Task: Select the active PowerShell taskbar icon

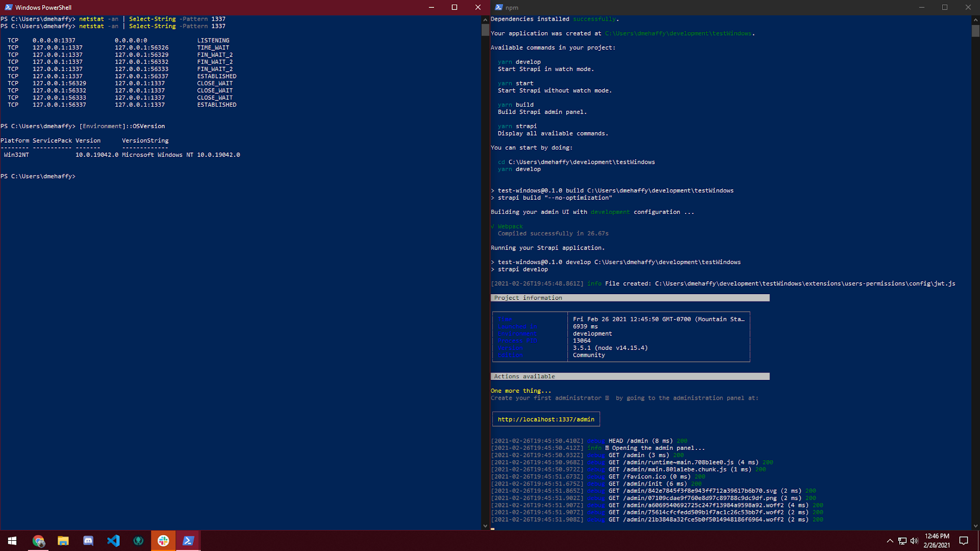Action: point(188,541)
